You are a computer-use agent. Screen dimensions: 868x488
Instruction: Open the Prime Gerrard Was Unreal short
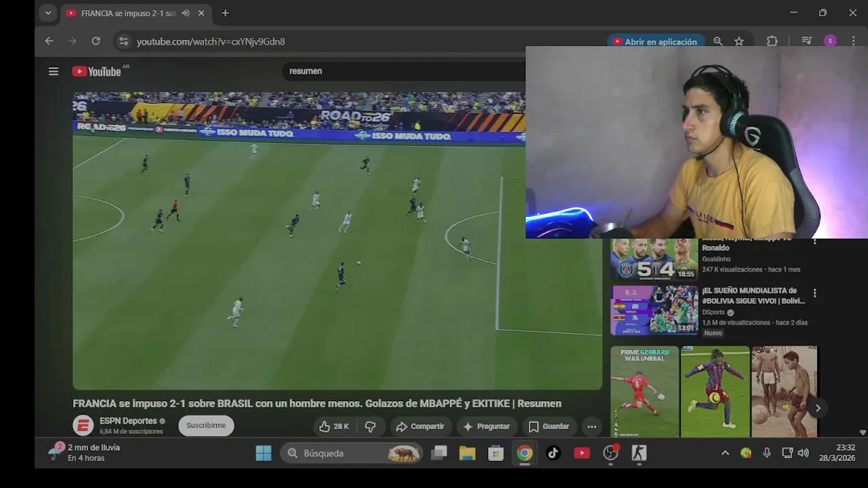tap(645, 392)
